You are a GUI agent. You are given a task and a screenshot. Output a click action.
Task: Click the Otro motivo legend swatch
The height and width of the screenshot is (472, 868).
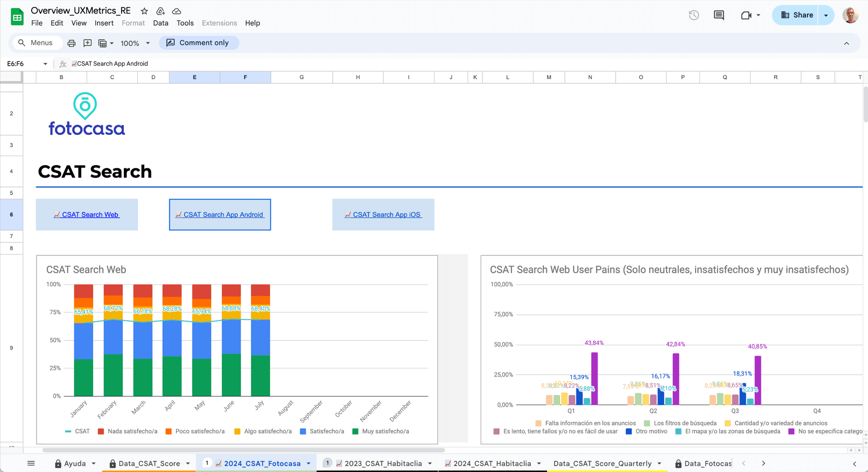point(628,431)
